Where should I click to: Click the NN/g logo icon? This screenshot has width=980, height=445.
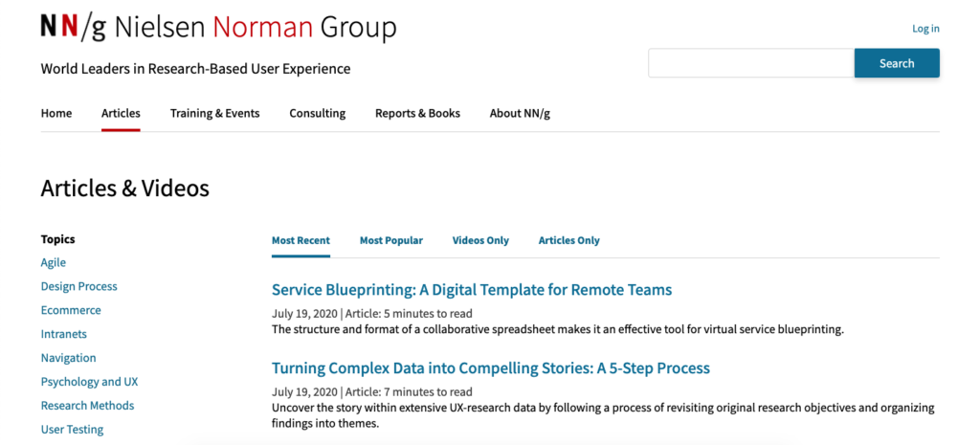click(x=73, y=27)
